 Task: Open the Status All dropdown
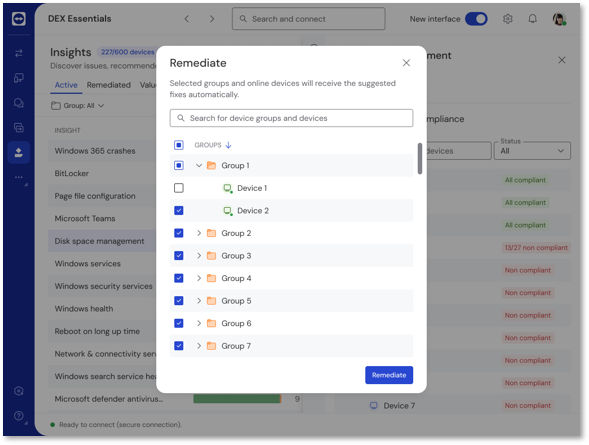coord(532,151)
